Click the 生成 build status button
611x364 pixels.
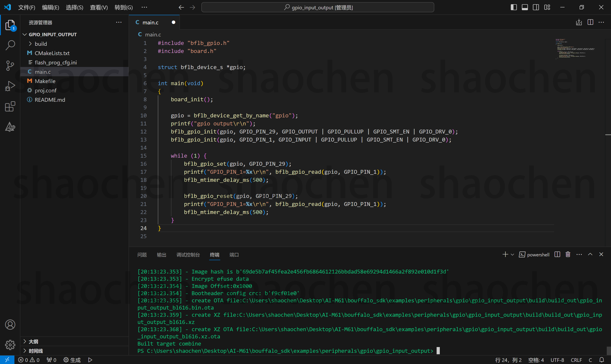click(72, 360)
